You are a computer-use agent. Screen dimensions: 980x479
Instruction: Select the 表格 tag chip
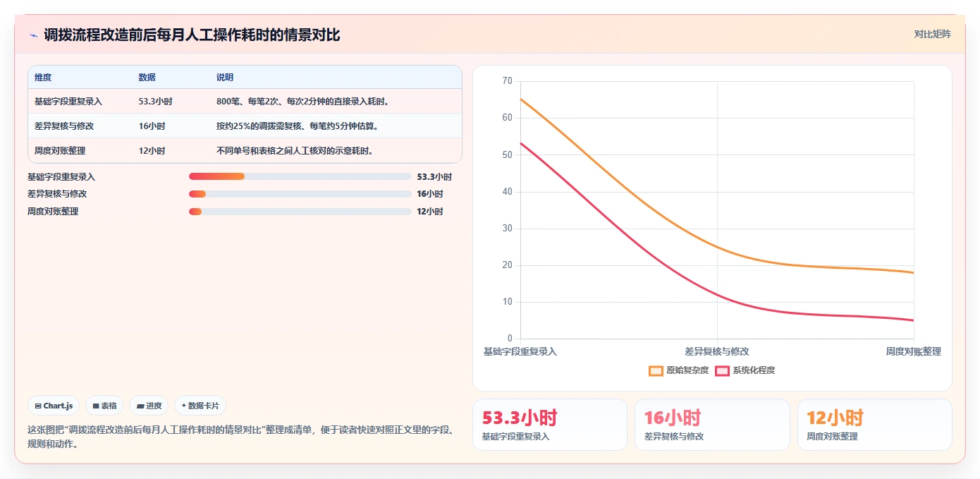(104, 406)
